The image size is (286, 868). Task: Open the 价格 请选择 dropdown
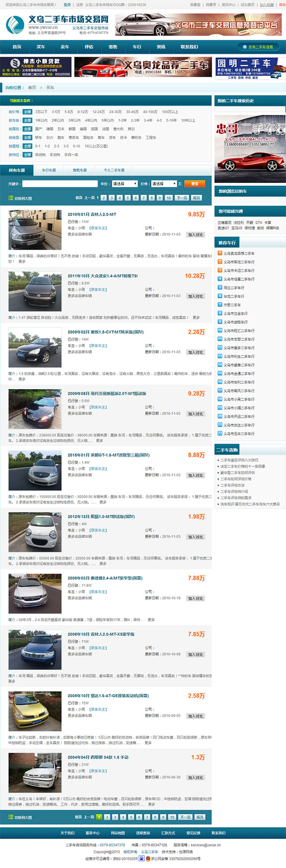[x=164, y=184]
